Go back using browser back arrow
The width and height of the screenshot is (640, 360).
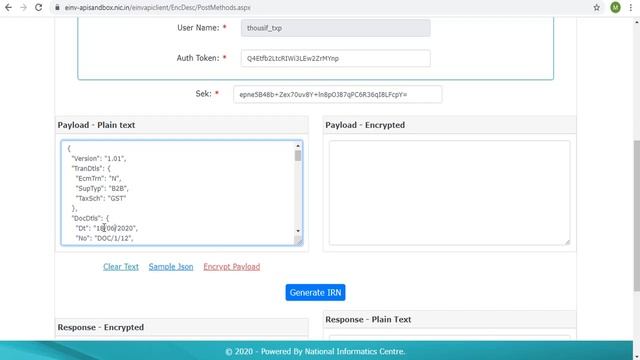pos(8,7)
